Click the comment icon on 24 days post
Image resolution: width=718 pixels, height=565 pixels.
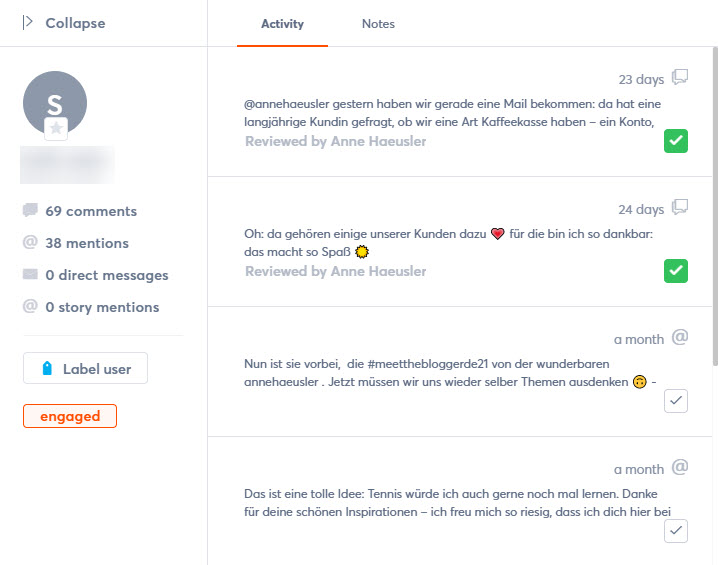click(x=680, y=207)
